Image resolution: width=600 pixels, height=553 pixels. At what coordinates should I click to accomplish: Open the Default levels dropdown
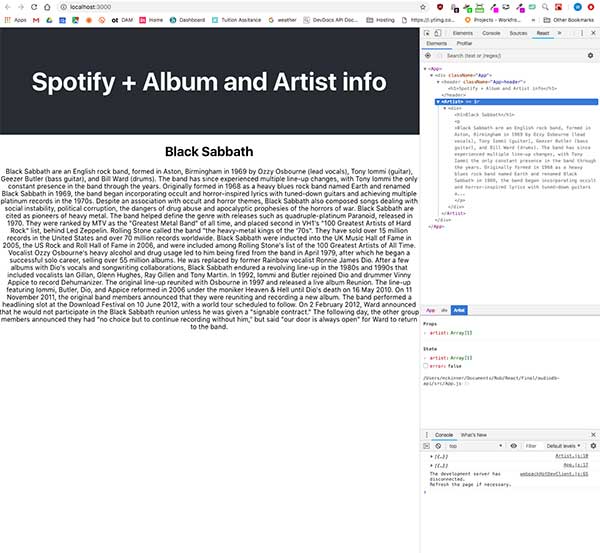click(x=563, y=446)
